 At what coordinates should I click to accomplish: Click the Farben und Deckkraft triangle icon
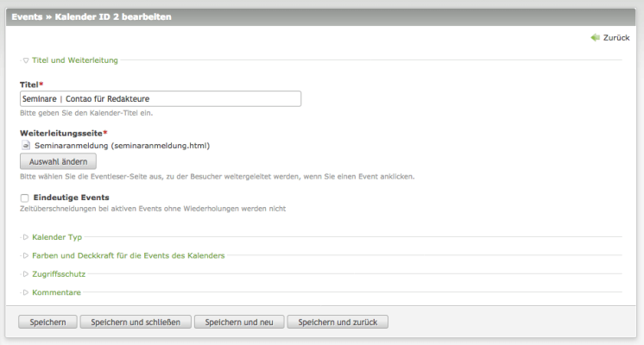[x=26, y=256]
